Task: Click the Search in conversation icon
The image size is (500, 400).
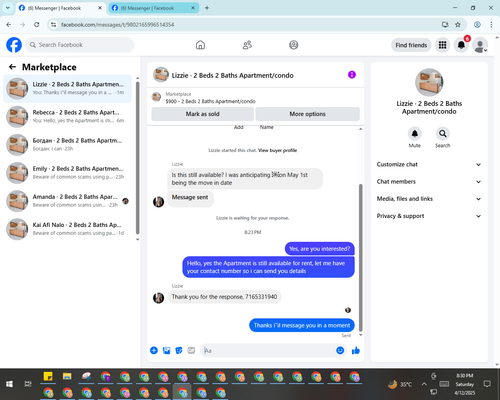Action: point(442,134)
